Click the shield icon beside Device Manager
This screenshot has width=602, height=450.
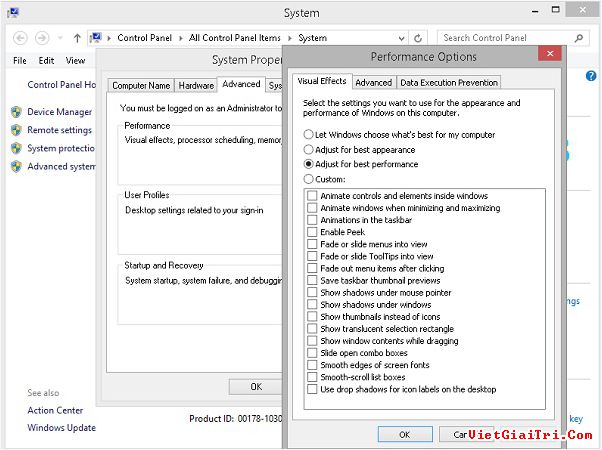pyautogui.click(x=16, y=112)
